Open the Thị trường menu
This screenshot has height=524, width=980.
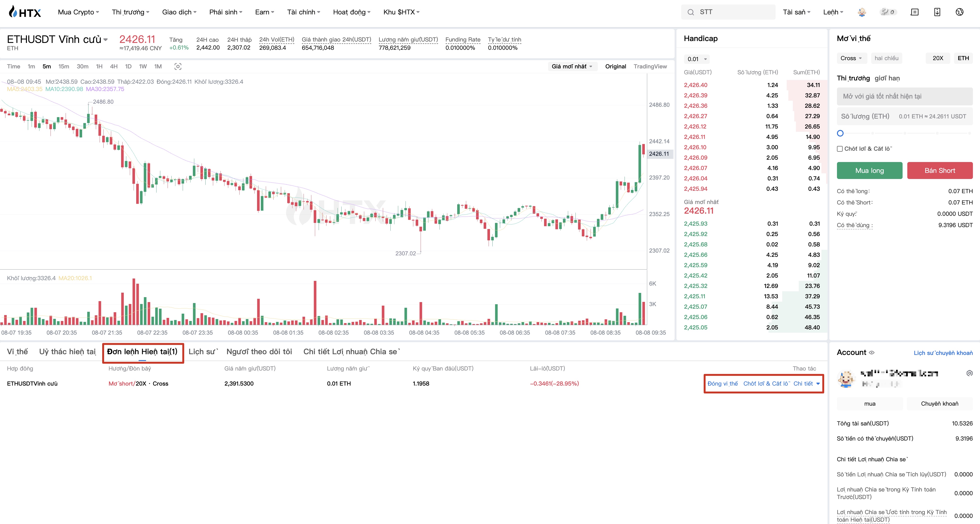131,12
